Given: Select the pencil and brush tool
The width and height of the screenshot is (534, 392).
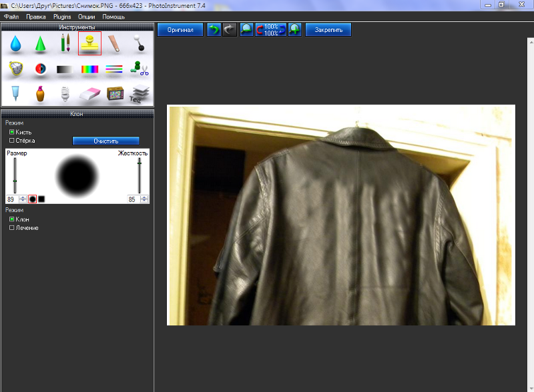Looking at the screenshot, I should [65, 44].
